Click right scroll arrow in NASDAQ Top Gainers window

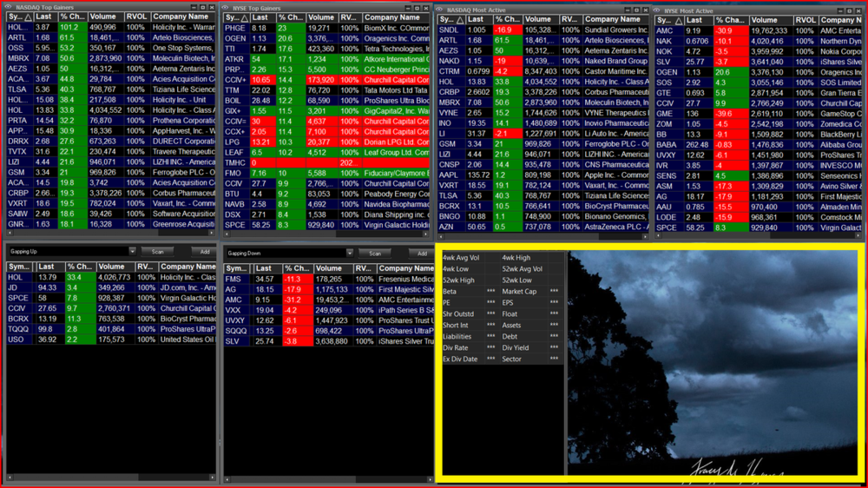click(x=212, y=234)
